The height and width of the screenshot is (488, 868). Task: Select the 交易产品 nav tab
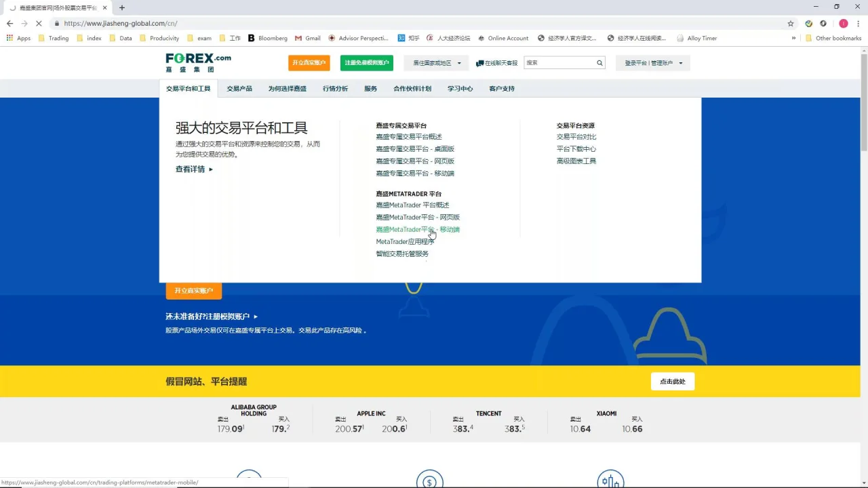point(239,89)
